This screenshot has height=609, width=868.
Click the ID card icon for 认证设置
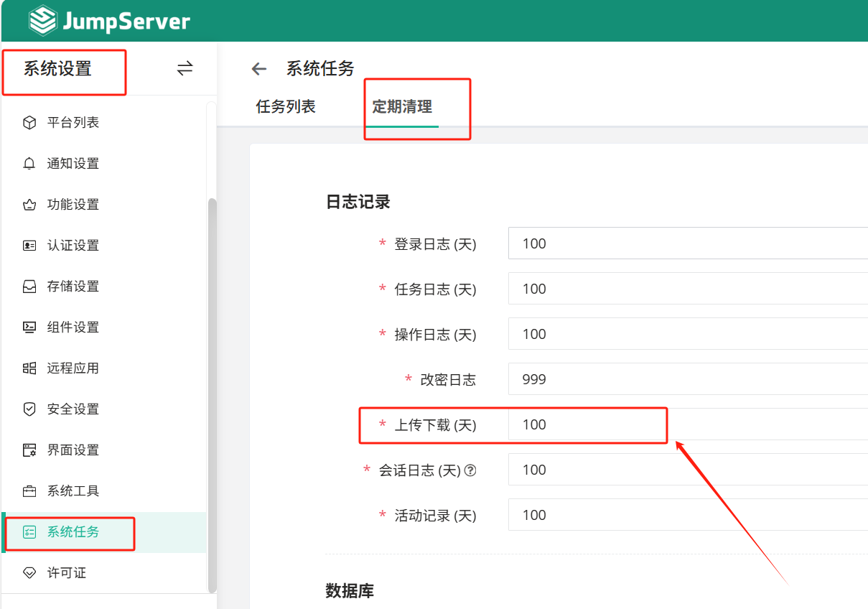coord(29,246)
